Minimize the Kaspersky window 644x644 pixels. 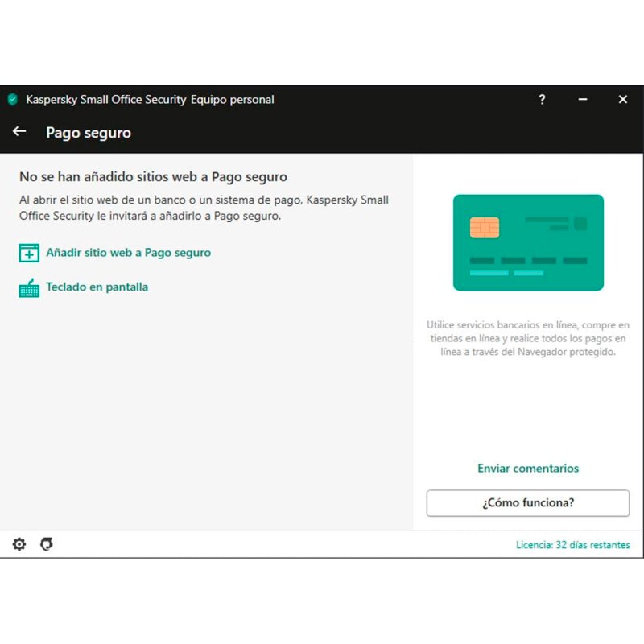click(582, 99)
